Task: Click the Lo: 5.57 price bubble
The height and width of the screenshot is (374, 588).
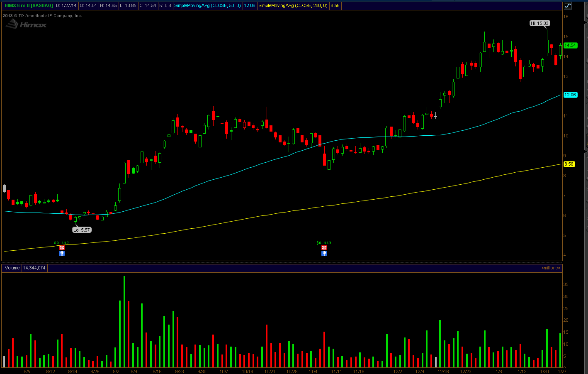Action: pos(82,230)
